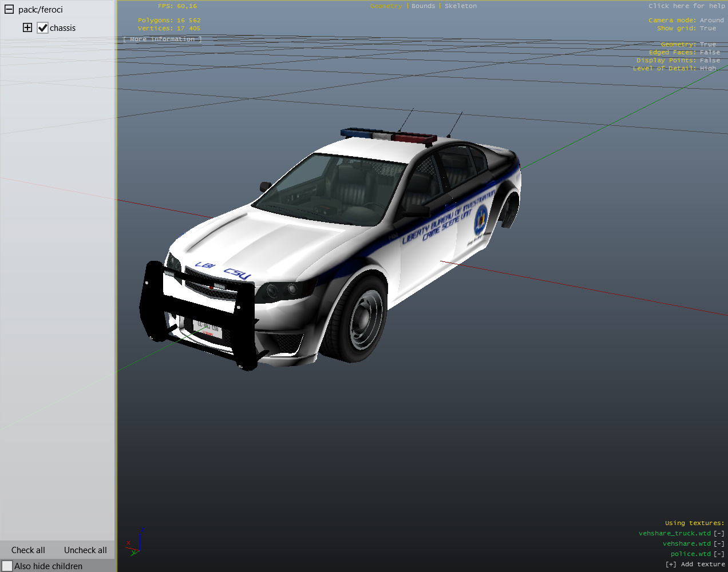This screenshot has height=572, width=728.
Task: Click the plus icon to add texture
Action: pyautogui.click(x=670, y=565)
